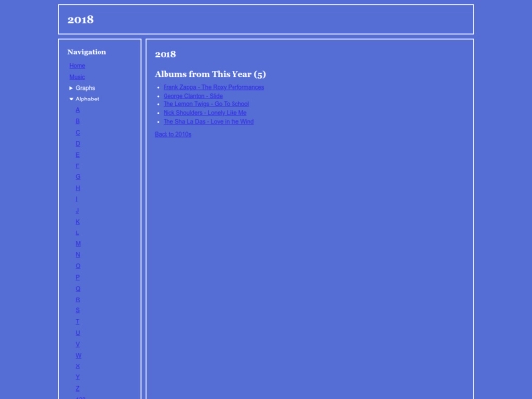Click the 2018 heading in main content
Viewport: 532px width, 399px height.
coord(166,54)
